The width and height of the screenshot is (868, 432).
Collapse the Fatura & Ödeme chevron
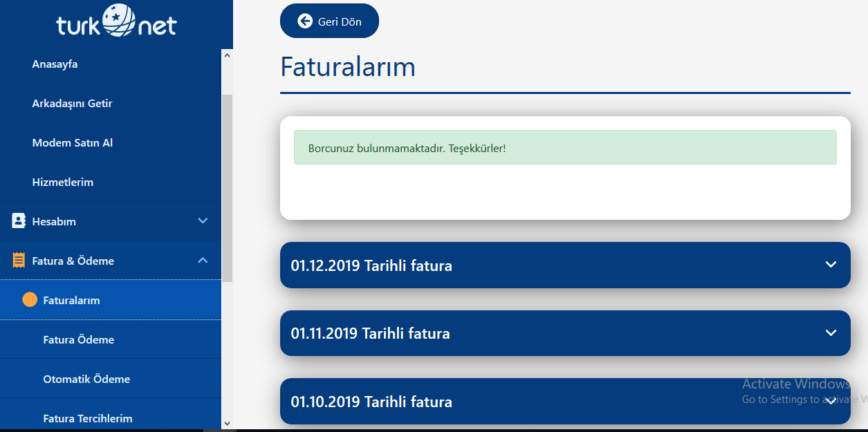tap(203, 260)
